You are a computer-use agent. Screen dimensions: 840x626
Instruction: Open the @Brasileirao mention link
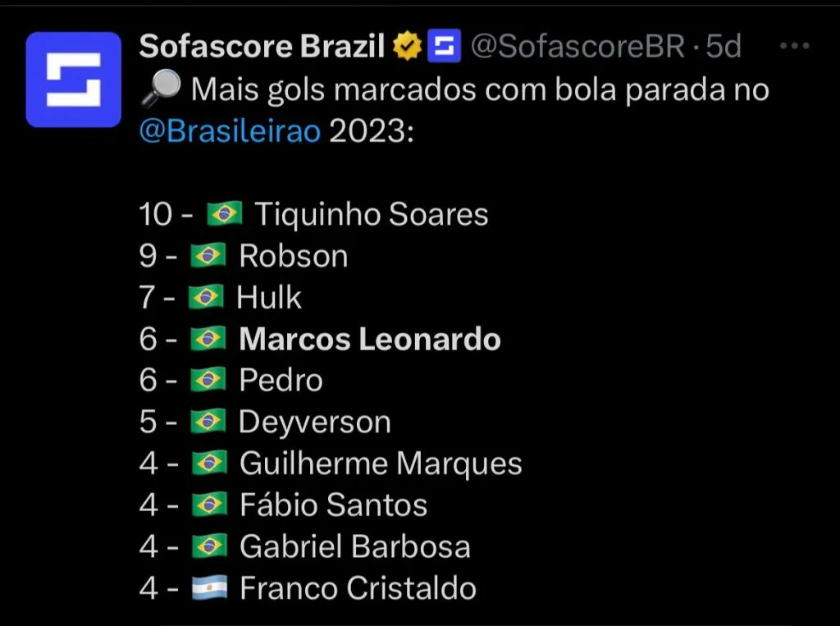coord(231,131)
